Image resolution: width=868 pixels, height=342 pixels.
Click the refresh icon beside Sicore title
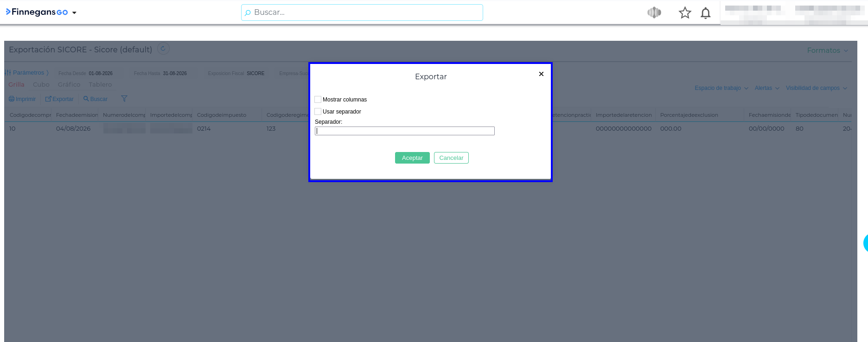point(163,49)
